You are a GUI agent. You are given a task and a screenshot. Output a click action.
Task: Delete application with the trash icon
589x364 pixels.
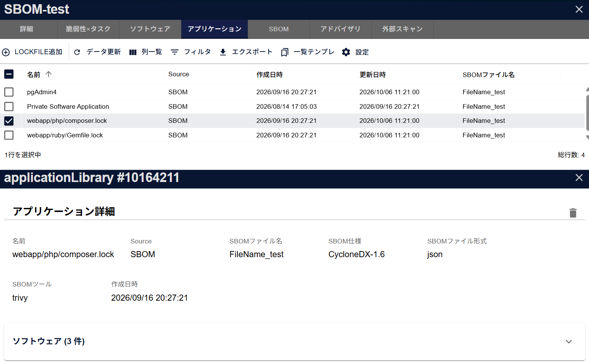[x=573, y=213]
